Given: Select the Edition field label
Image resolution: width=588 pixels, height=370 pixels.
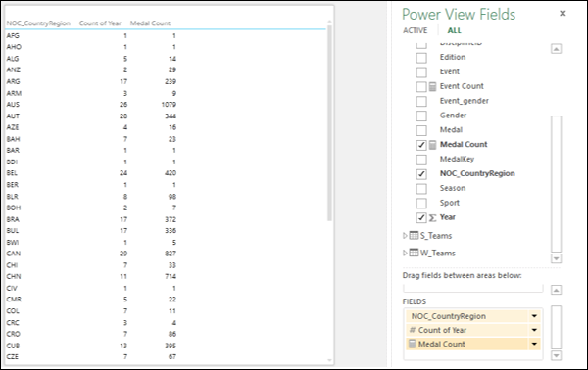Looking at the screenshot, I should pos(453,57).
